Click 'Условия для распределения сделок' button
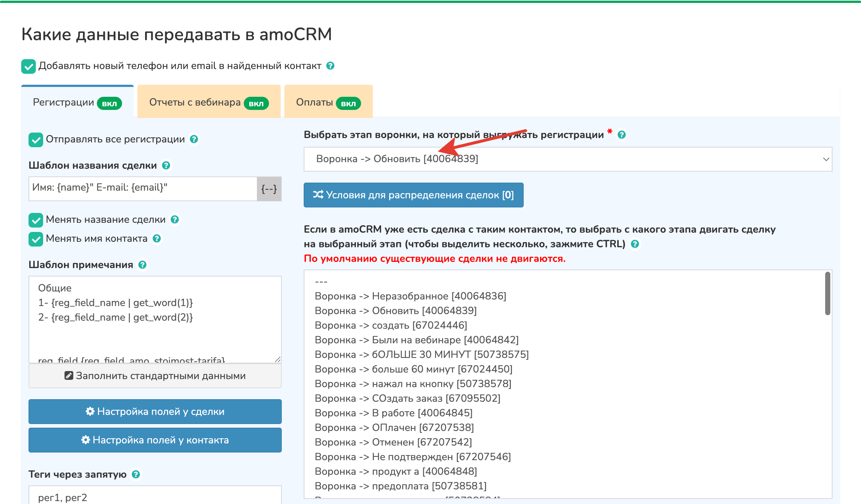861x504 pixels. [413, 195]
